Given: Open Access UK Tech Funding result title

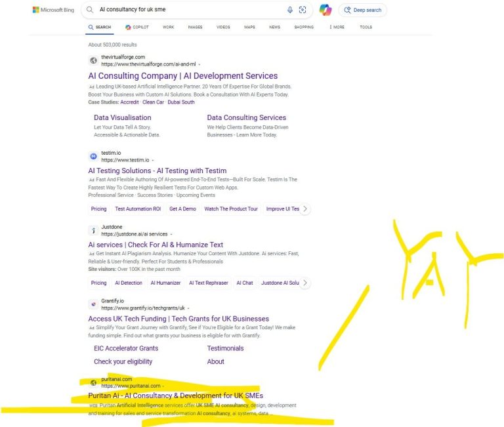Looking at the screenshot, I should tap(178, 319).
